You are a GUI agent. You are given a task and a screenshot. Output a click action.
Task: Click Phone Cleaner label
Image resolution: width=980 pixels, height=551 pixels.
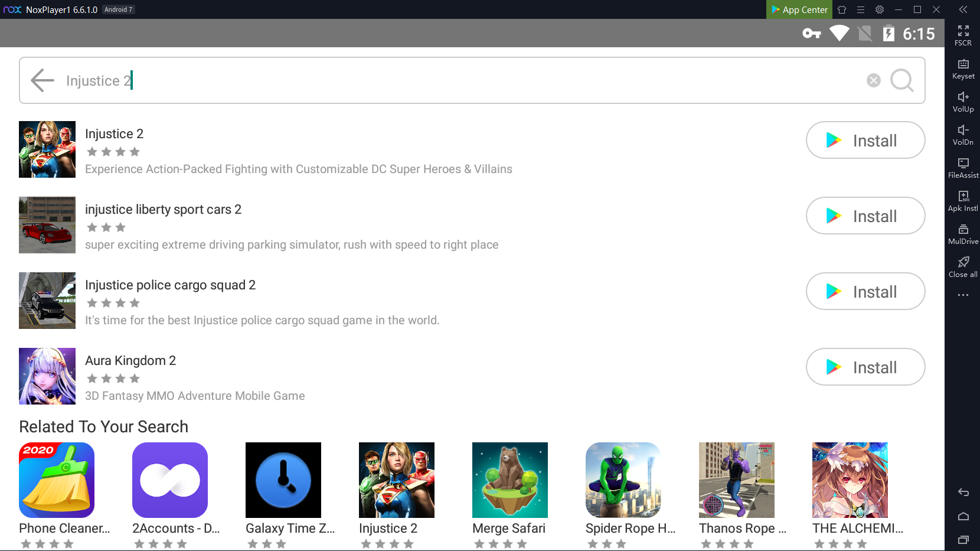(x=64, y=529)
